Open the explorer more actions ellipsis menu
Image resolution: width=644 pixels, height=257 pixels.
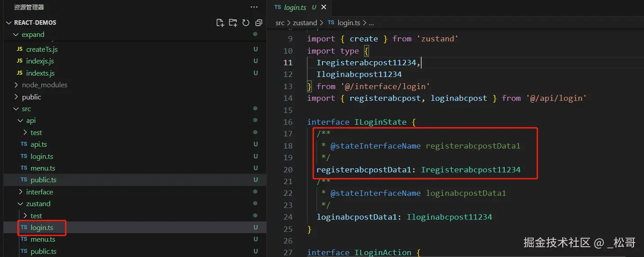pos(254,7)
